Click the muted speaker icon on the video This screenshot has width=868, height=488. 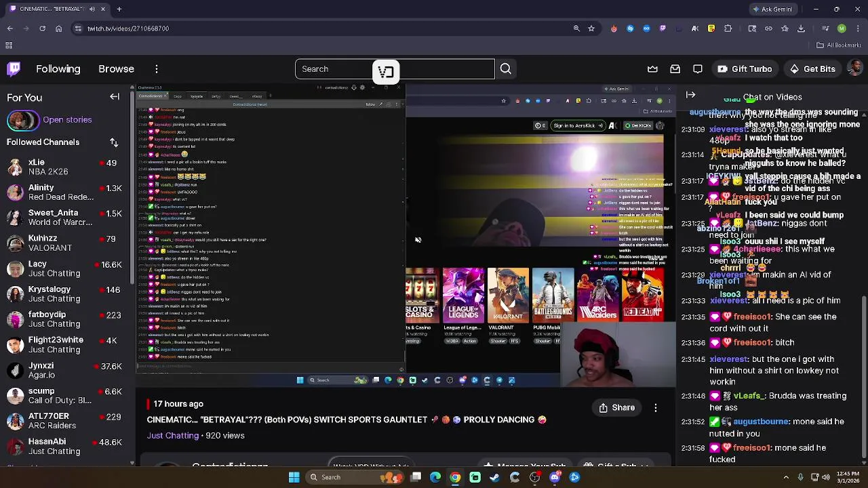418,240
